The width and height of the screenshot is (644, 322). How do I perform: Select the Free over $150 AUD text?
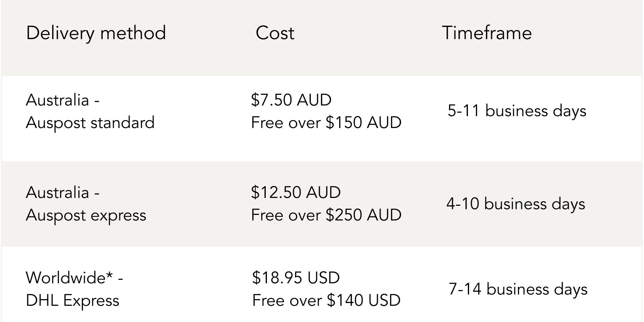tap(326, 123)
